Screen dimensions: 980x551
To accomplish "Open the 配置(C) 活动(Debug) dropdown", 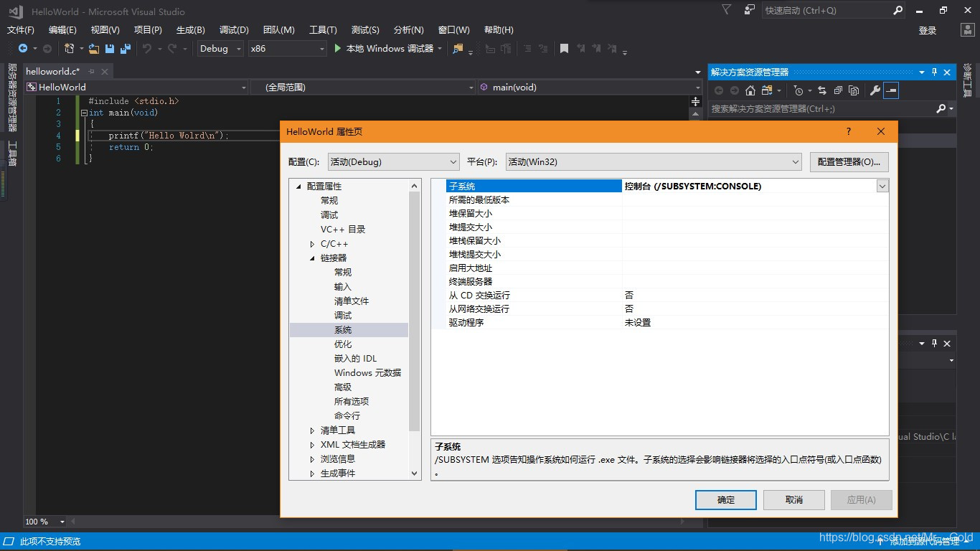I will tap(393, 161).
